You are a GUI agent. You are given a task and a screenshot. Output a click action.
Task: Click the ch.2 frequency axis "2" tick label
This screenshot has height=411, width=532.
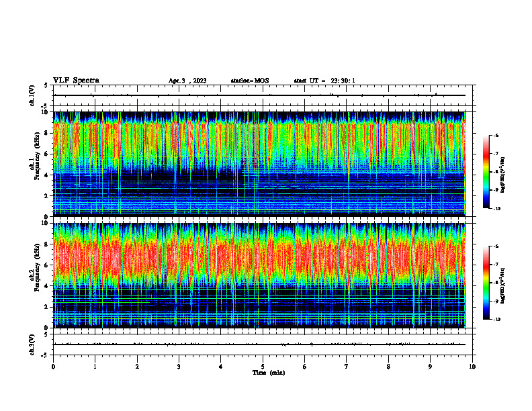(46, 307)
